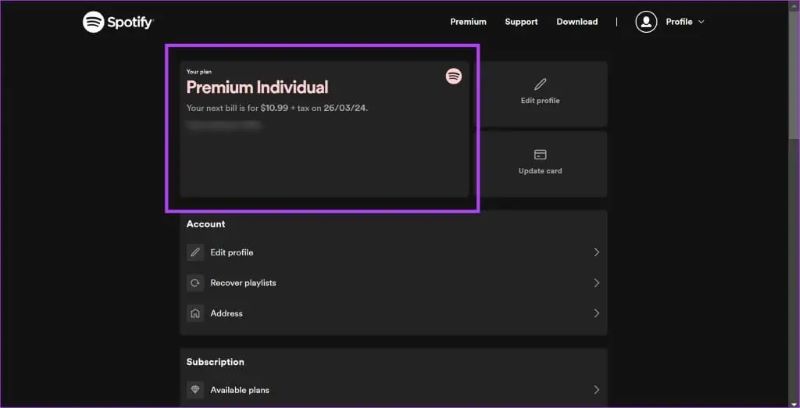Click the Your plan label
Screen dimensions: 800x408
(199, 72)
